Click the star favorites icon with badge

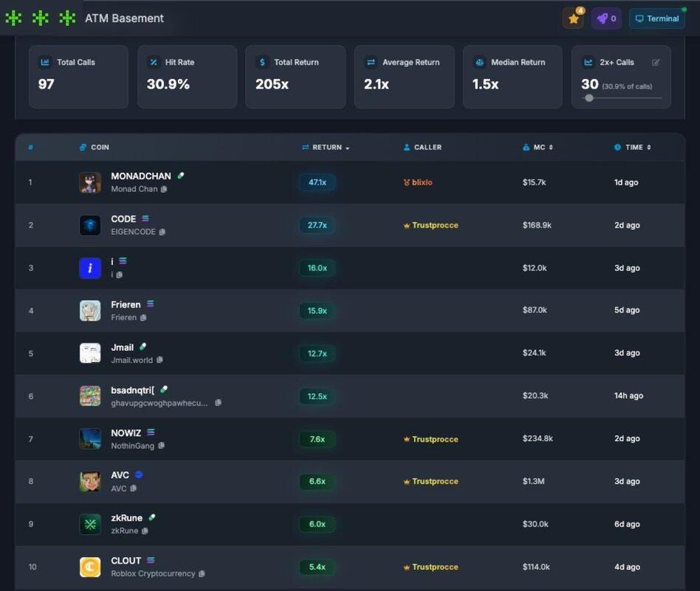(x=573, y=18)
